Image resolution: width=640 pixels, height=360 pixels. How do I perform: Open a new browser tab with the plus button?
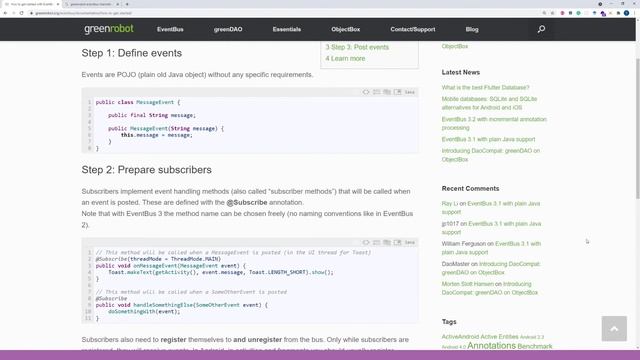[127, 4]
